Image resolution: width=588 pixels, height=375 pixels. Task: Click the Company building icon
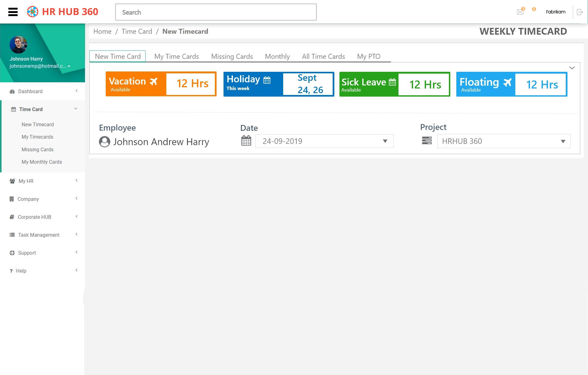(12, 199)
